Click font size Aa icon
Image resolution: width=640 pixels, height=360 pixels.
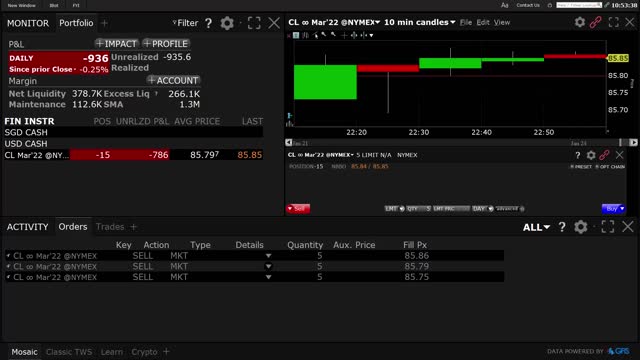(504, 5)
